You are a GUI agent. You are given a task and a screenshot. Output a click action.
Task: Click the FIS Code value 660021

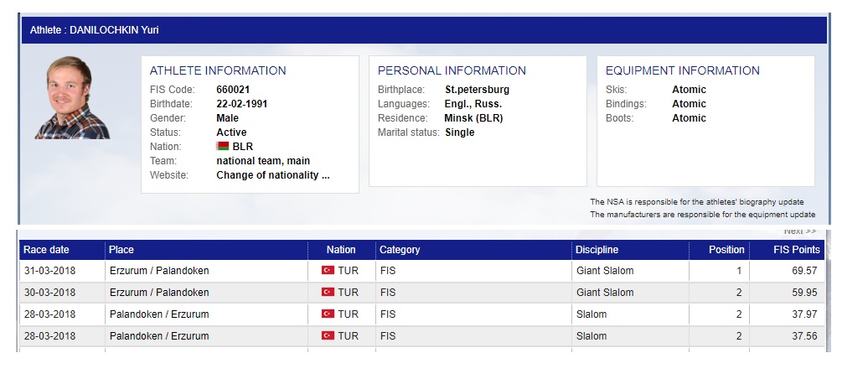[x=233, y=90]
